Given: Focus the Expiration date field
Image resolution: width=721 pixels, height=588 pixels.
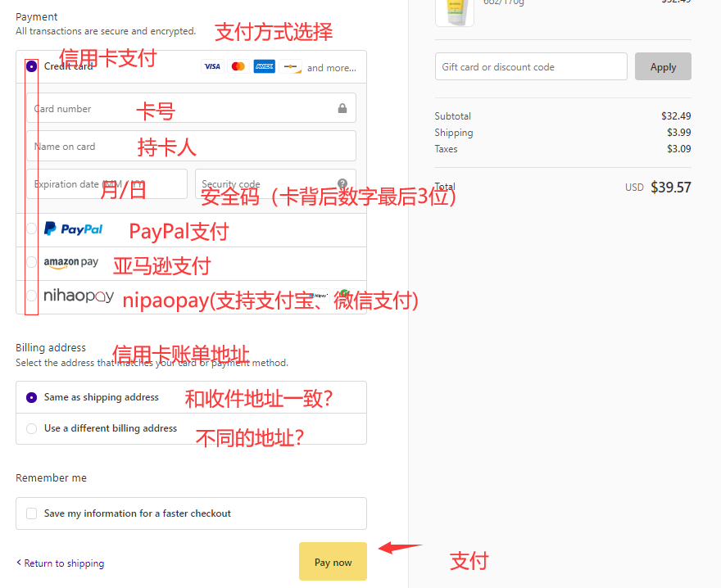Looking at the screenshot, I should (107, 184).
